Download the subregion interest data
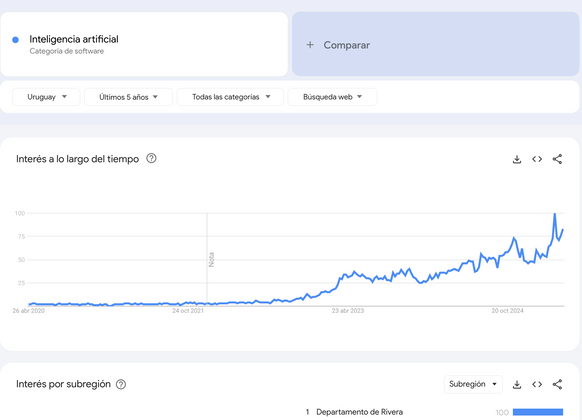 [517, 384]
